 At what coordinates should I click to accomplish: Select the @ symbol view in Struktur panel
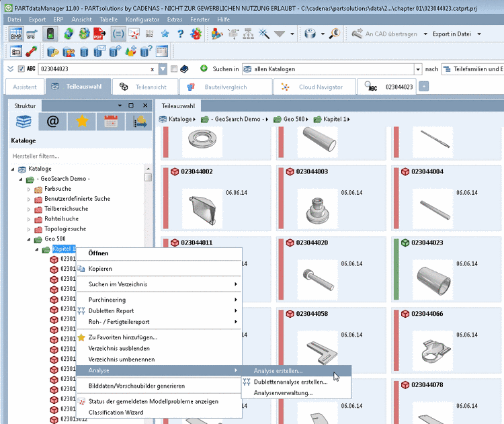[52, 122]
